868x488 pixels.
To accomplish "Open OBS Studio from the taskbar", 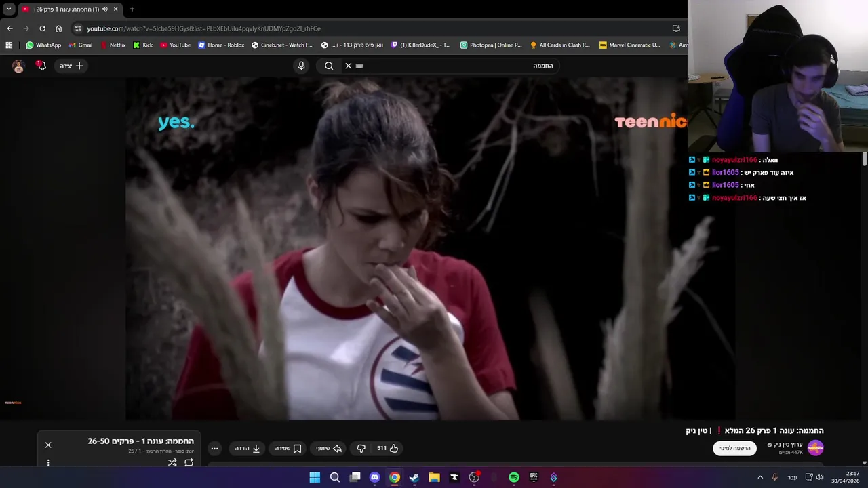I will click(x=474, y=477).
